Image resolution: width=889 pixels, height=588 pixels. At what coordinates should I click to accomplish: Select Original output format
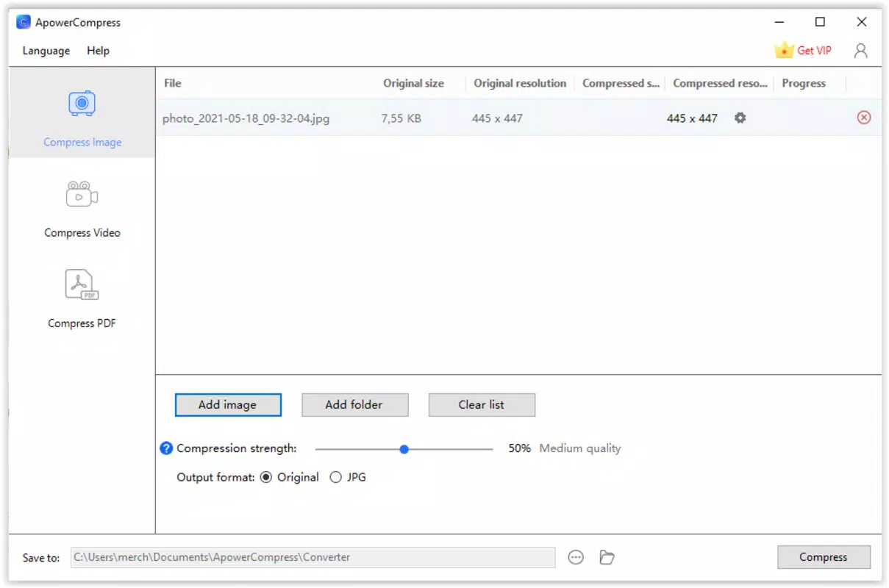[x=290, y=477]
